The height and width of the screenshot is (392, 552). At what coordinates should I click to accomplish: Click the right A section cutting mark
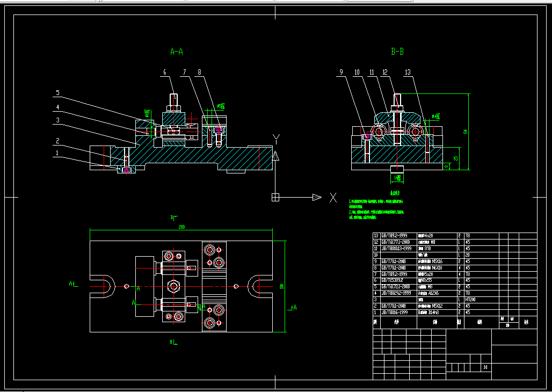[293, 308]
